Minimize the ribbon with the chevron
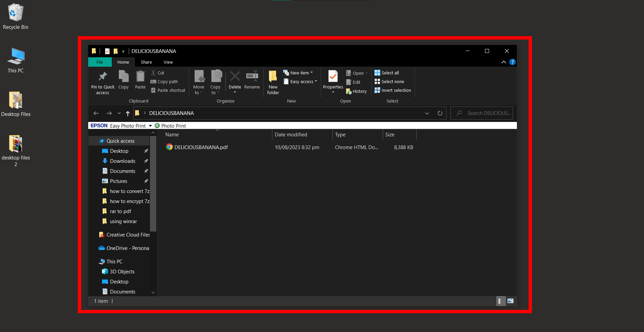Image resolution: width=644 pixels, height=332 pixels. tap(503, 62)
